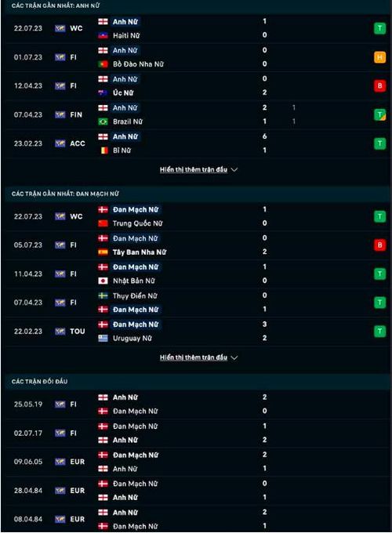Click the WC competition icon for the 22.07.23 England match

point(60,28)
